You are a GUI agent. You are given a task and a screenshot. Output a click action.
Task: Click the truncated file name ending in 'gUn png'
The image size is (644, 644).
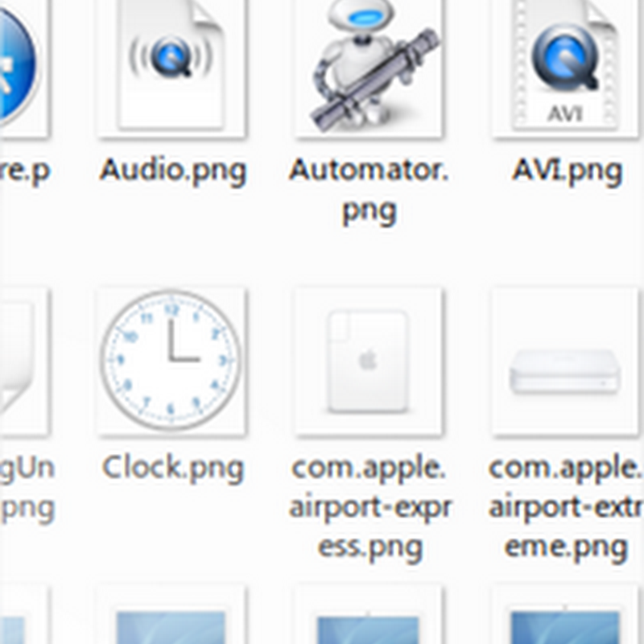(x=27, y=489)
